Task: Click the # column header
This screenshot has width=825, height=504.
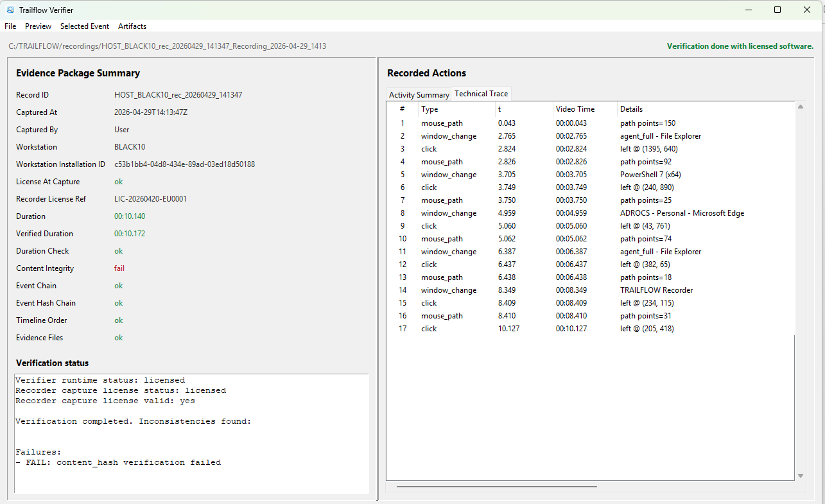Action: (x=403, y=109)
